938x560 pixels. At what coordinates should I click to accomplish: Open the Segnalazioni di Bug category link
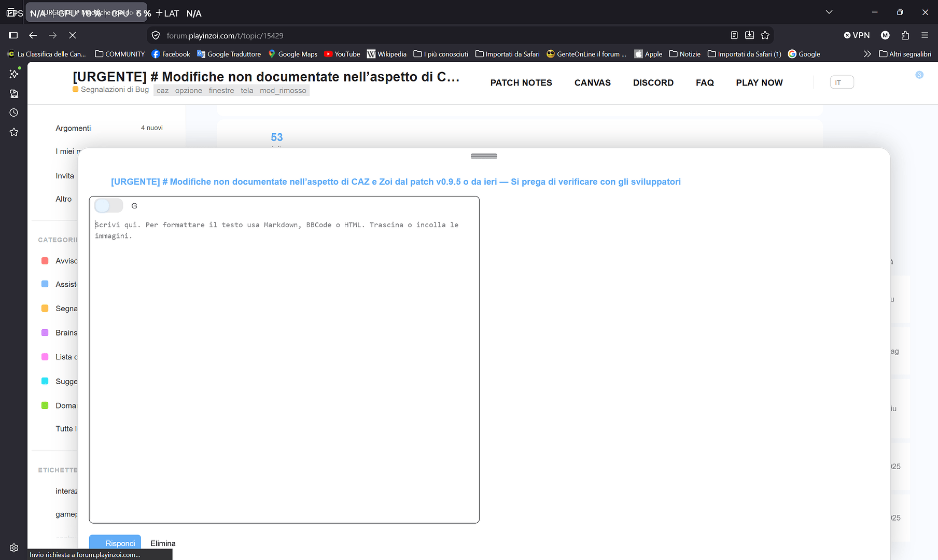[111, 89]
